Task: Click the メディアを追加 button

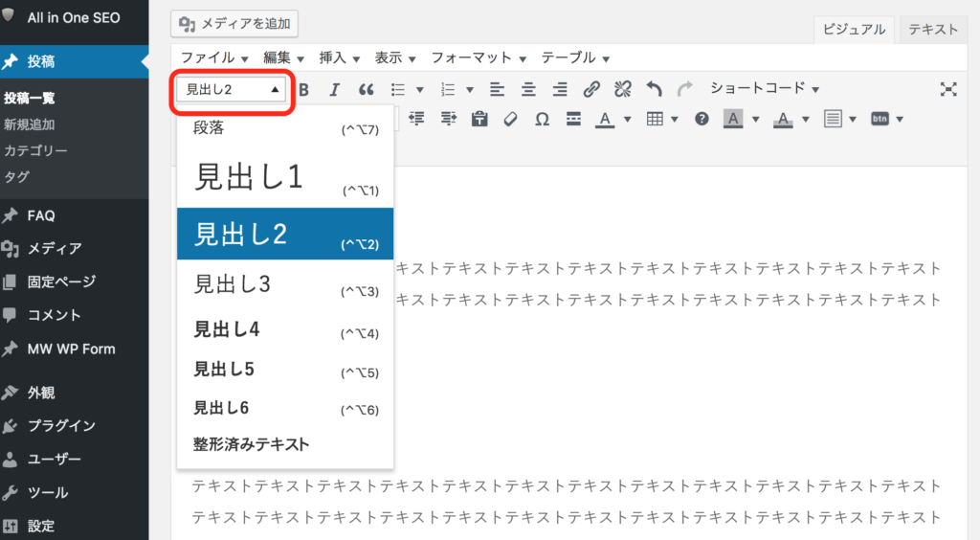Action: coord(234,24)
